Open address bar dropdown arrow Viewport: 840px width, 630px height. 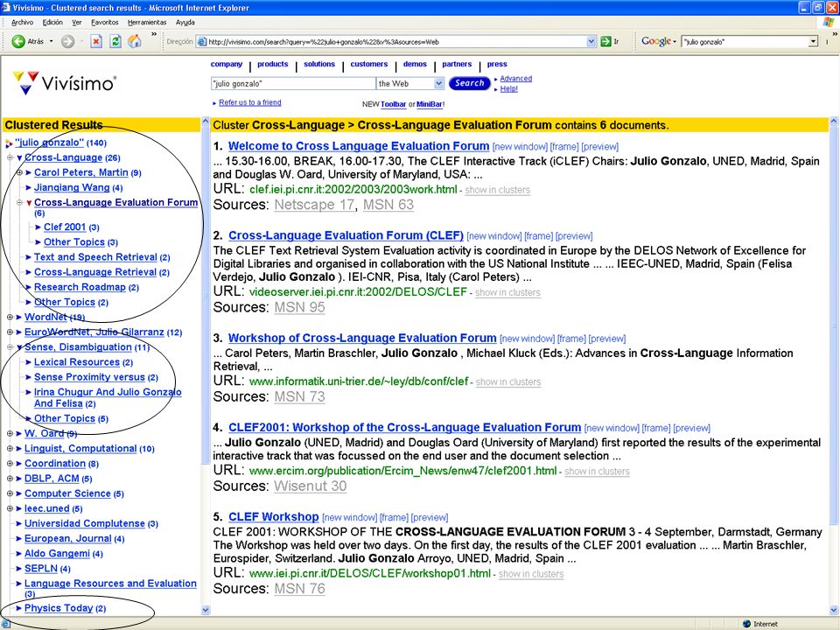pyautogui.click(x=591, y=41)
